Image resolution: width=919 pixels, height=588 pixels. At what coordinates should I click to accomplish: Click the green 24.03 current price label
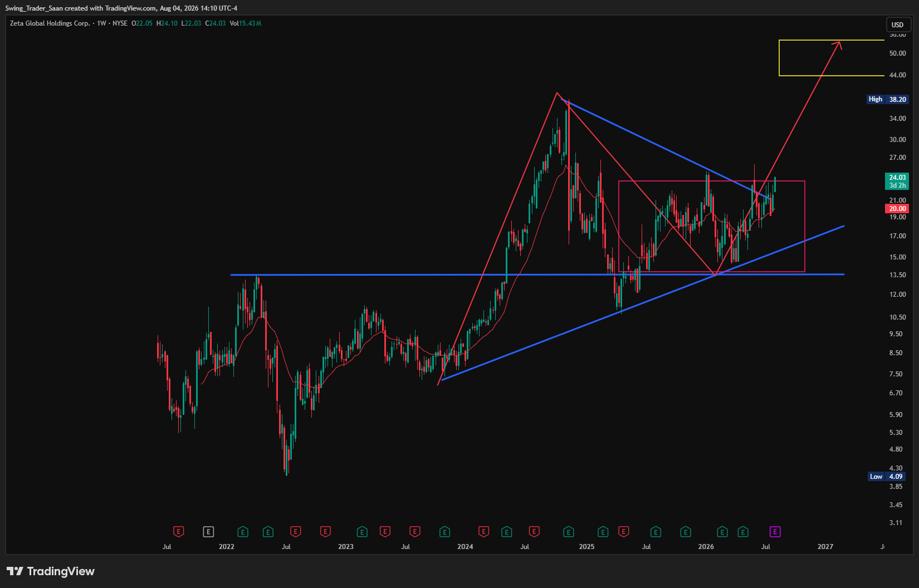(x=897, y=182)
